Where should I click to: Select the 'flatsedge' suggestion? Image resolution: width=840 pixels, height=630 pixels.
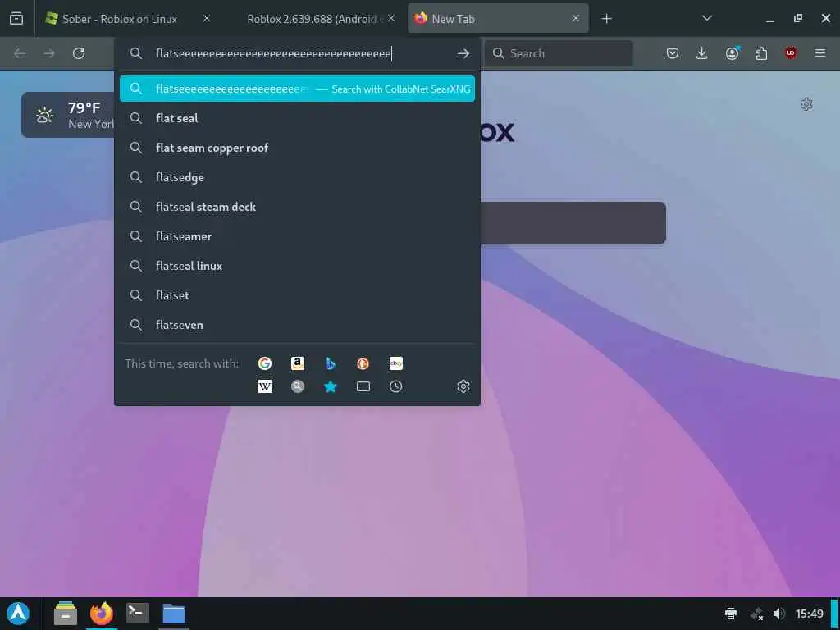click(x=297, y=177)
